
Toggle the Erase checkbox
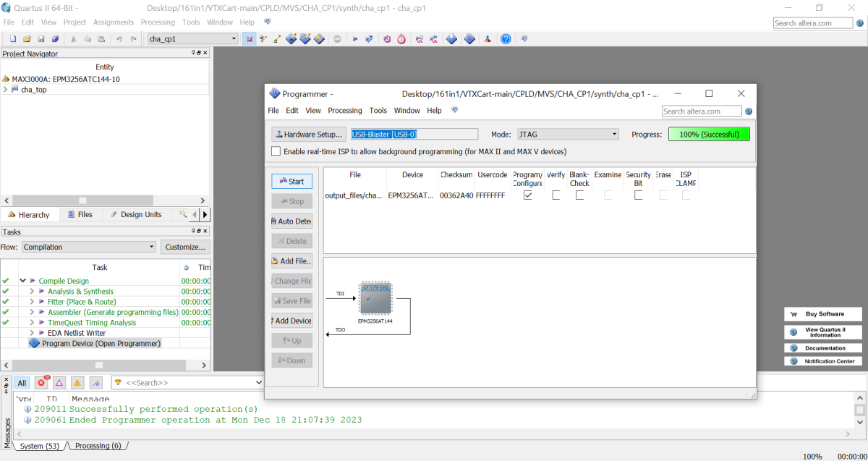point(663,195)
